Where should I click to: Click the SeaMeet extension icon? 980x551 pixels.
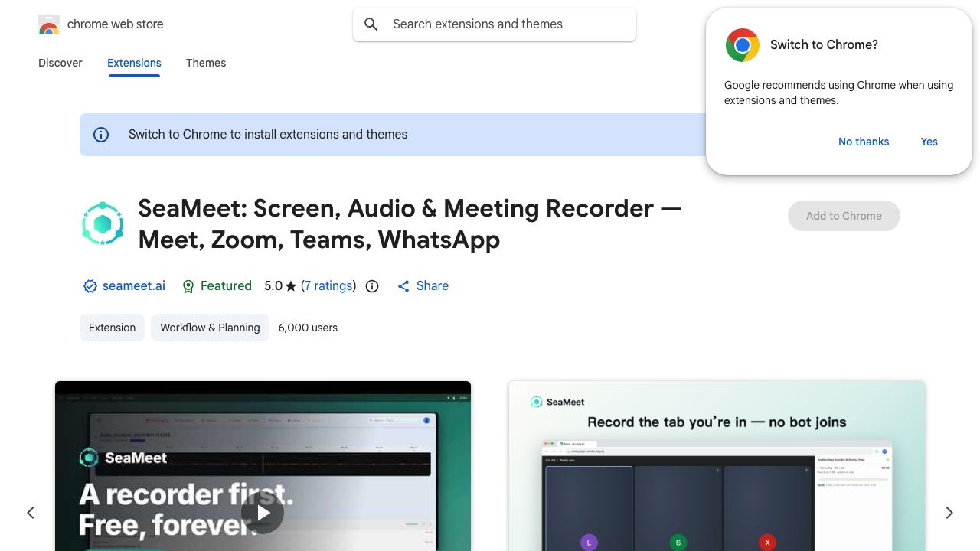(103, 223)
